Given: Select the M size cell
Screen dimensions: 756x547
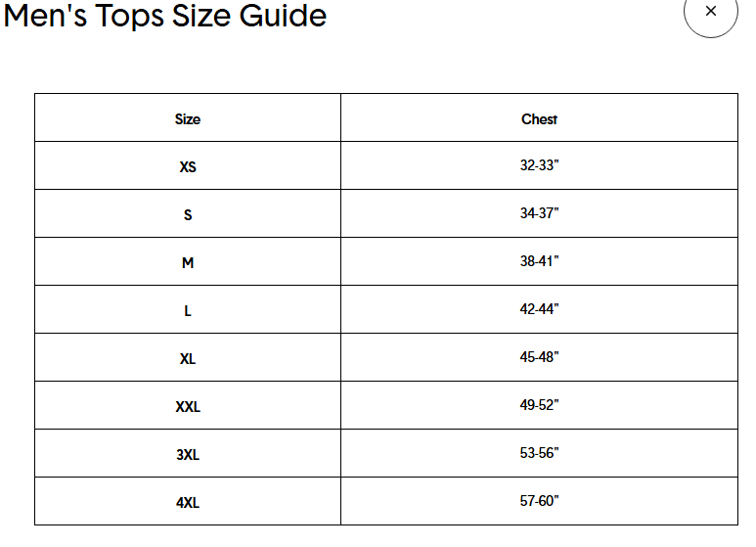Looking at the screenshot, I should [x=188, y=263].
